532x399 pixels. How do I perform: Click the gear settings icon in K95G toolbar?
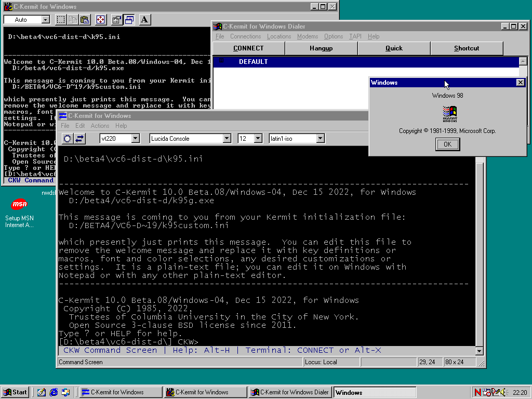point(67,138)
